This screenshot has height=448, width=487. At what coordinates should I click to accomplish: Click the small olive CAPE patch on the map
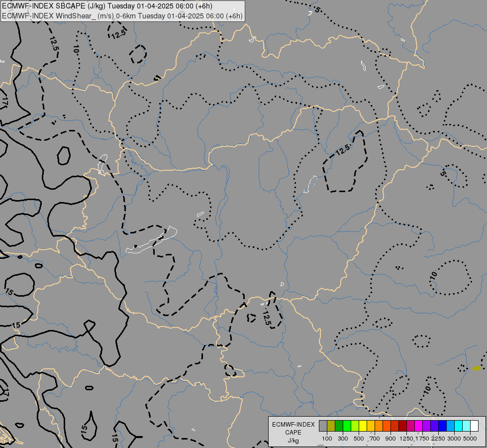(477, 368)
